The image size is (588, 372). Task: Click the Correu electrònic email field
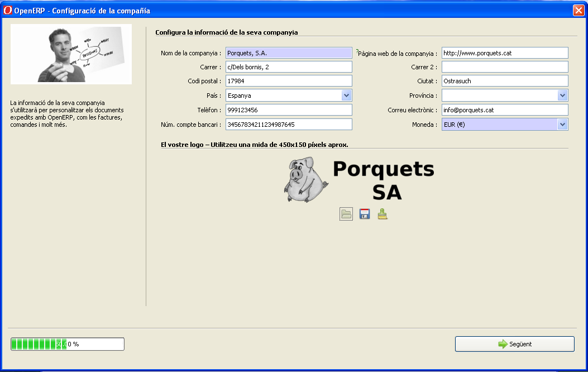pyautogui.click(x=504, y=110)
